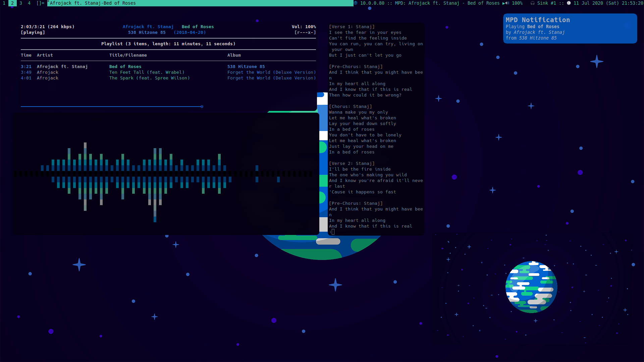Click the (2018-04-20) release date in header
The height and width of the screenshot is (362, 644).
tap(190, 32)
